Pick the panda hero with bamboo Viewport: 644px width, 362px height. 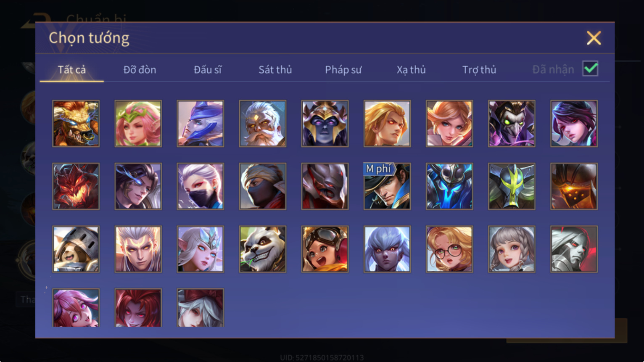(x=263, y=249)
